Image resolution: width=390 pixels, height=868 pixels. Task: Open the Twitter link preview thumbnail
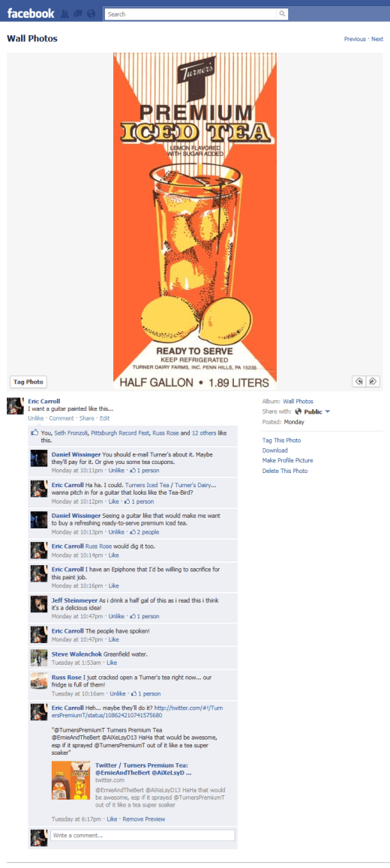pyautogui.click(x=71, y=780)
